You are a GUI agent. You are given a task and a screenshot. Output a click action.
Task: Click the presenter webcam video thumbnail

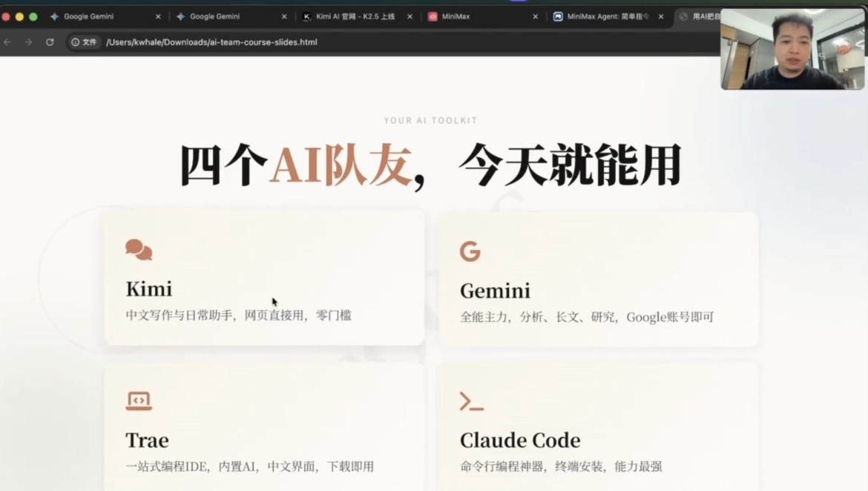click(792, 50)
